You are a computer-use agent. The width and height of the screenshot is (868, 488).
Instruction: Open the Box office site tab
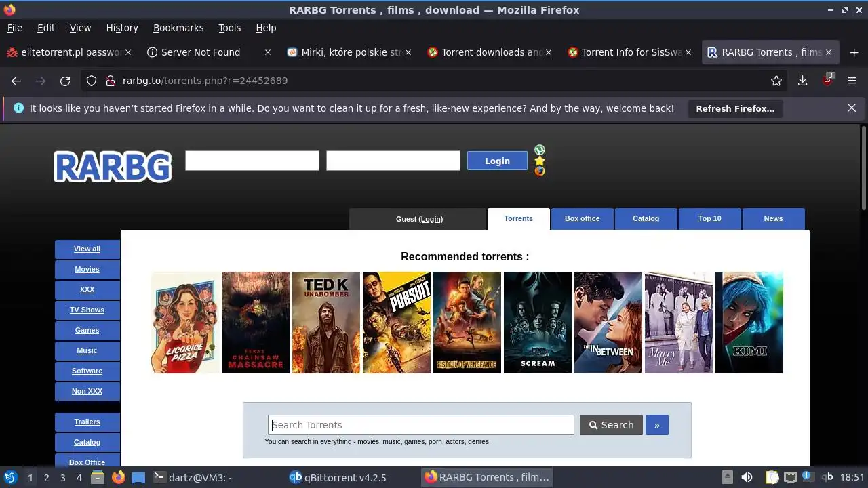583,218
